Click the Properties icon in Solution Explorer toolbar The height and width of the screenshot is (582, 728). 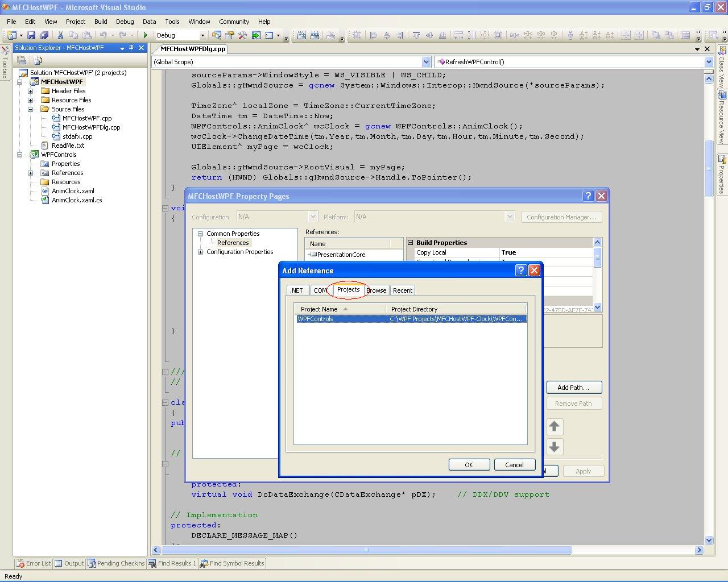[22, 60]
